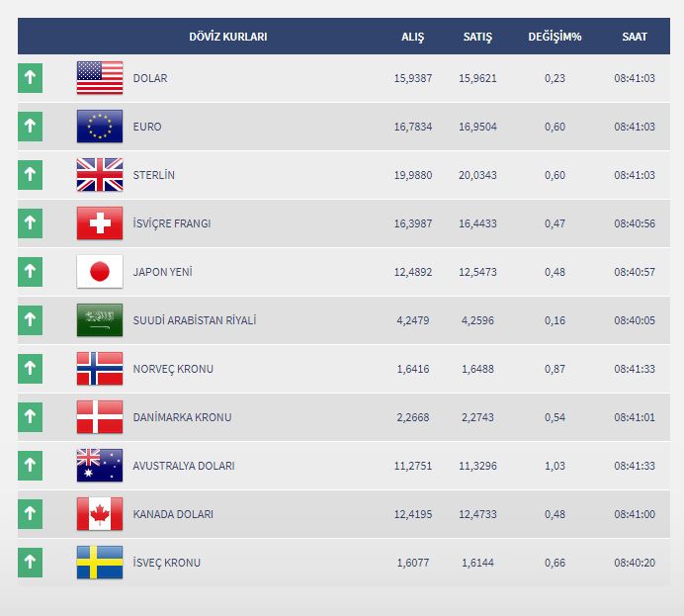Sort by the SATIŞ column header
Screen dimensions: 684x616
coord(477,37)
